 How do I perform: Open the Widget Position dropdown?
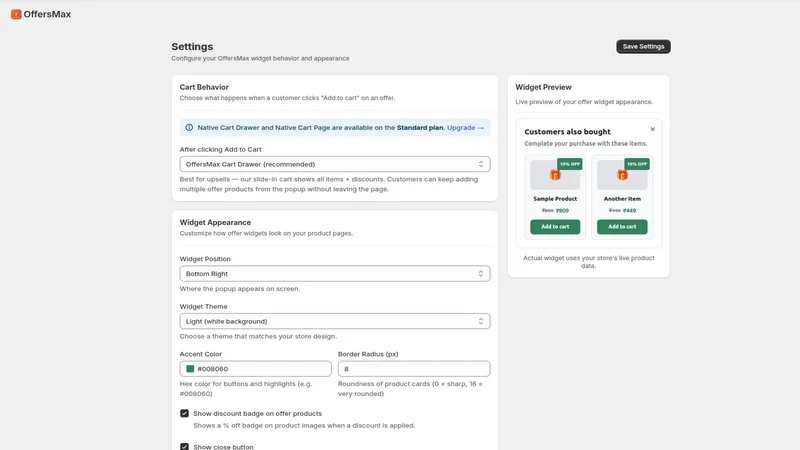point(335,273)
